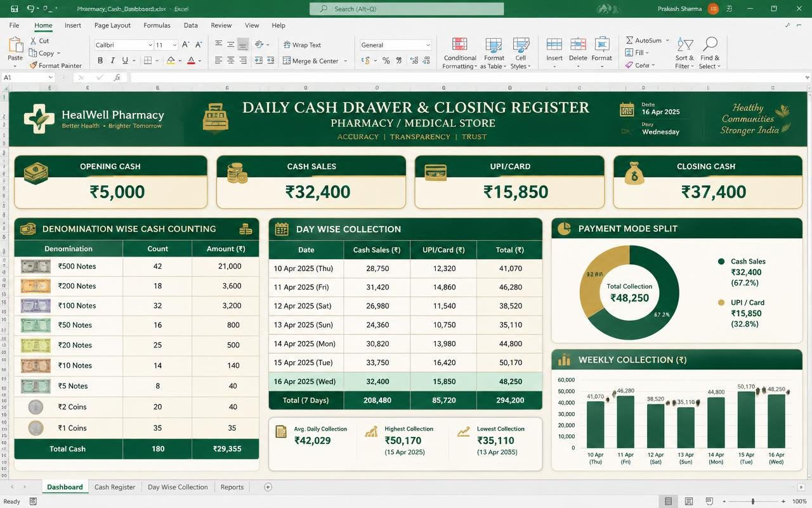The height and width of the screenshot is (508, 812).
Task: Switch to the Page Layout tab
Action: [x=112, y=25]
